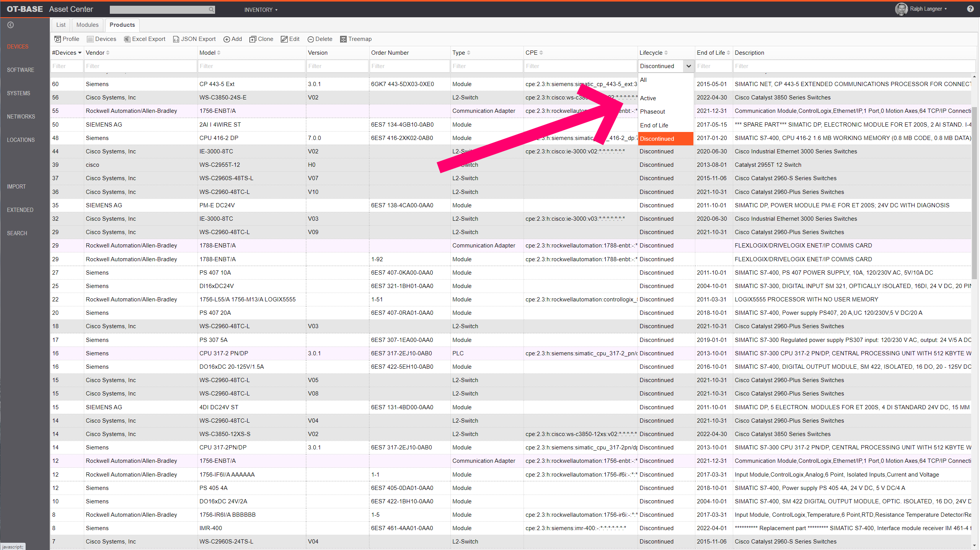
Task: Collapse the sidebar with the back arrow
Action: 11,25
